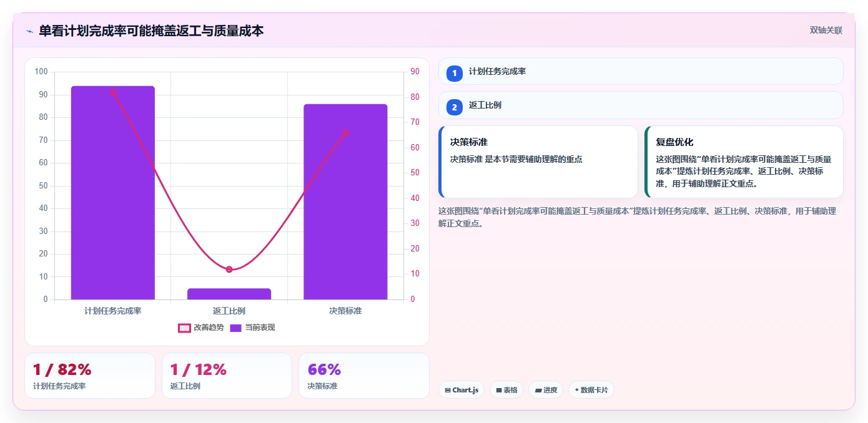Click the 1 / 82% stat card
Screen dimensions: 868x423
90,376
